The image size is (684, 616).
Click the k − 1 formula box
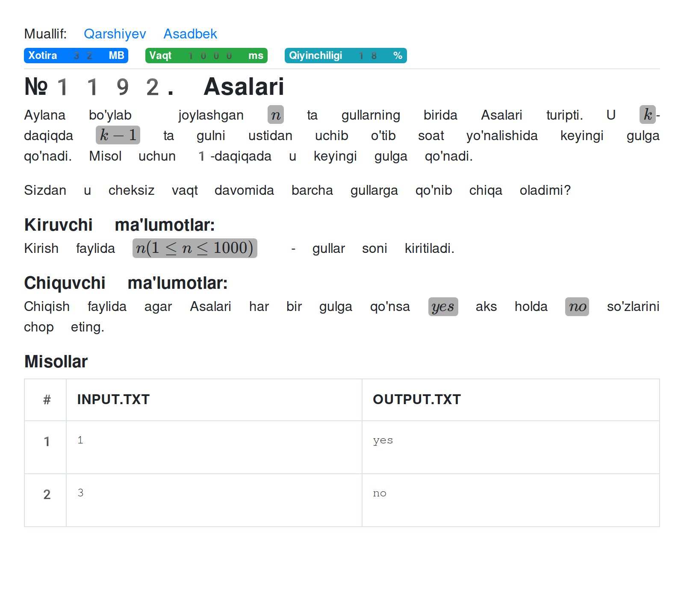point(118,135)
